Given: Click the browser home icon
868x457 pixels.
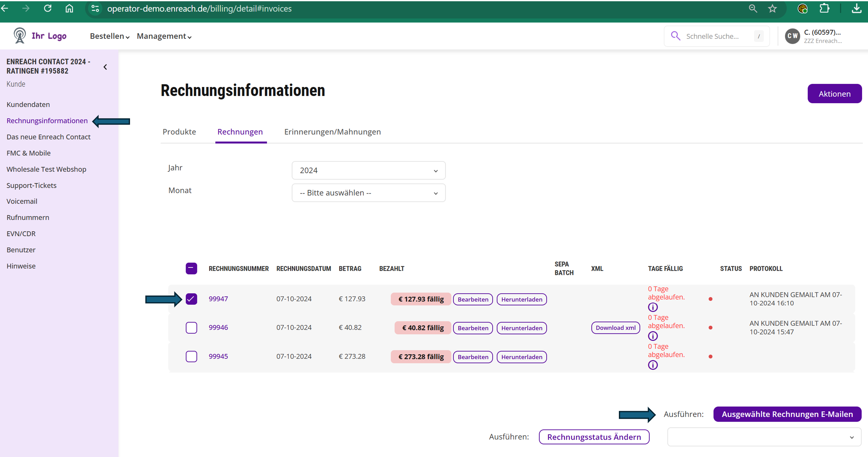Looking at the screenshot, I should click(x=69, y=8).
